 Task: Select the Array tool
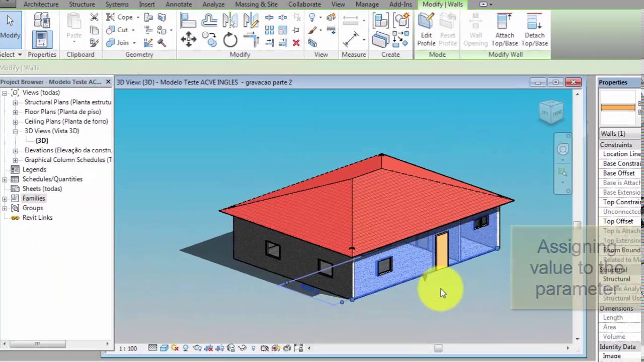pyautogui.click(x=270, y=30)
